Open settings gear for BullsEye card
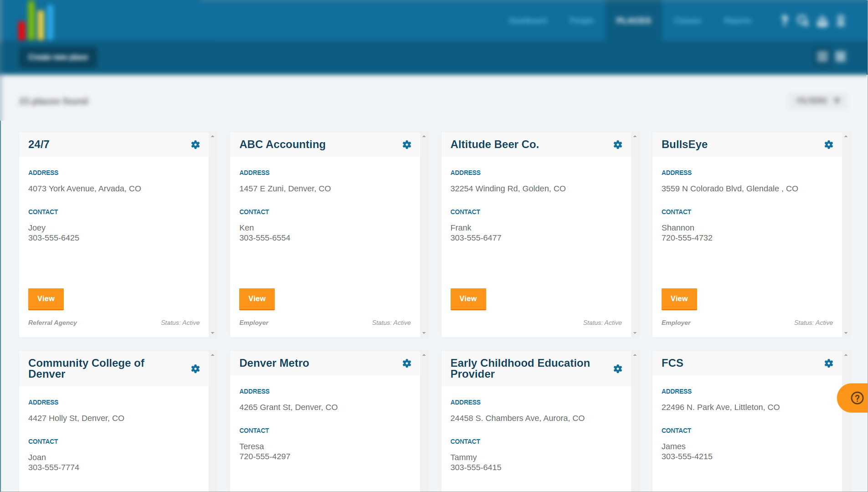 [829, 145]
